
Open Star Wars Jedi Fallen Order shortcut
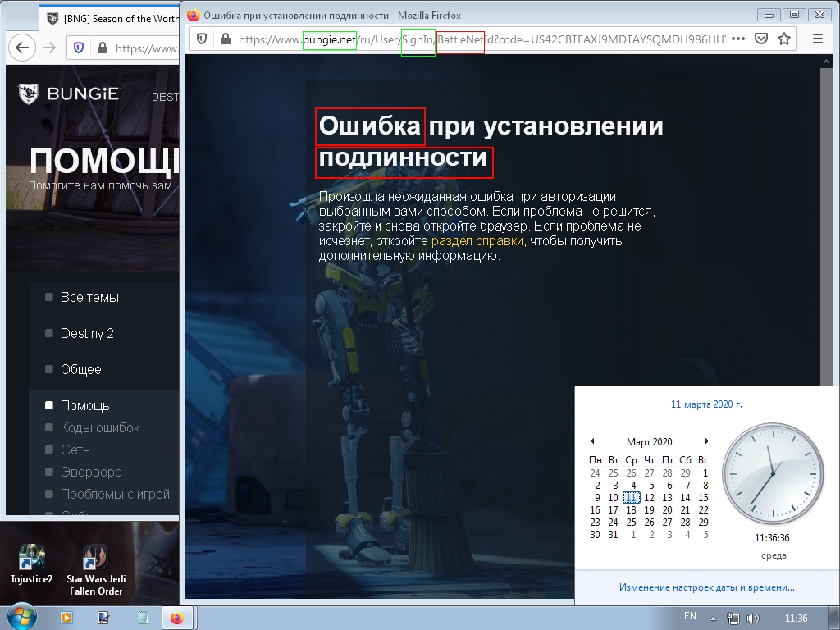pos(96,571)
